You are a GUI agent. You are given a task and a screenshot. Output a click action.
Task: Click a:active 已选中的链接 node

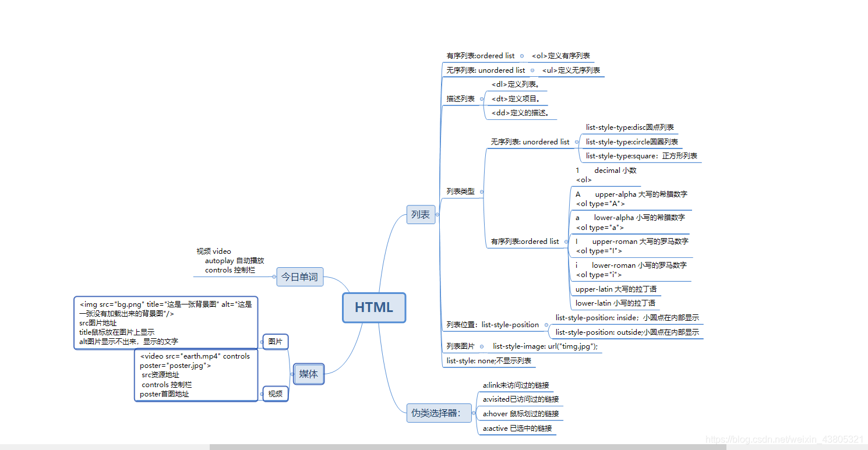click(517, 428)
